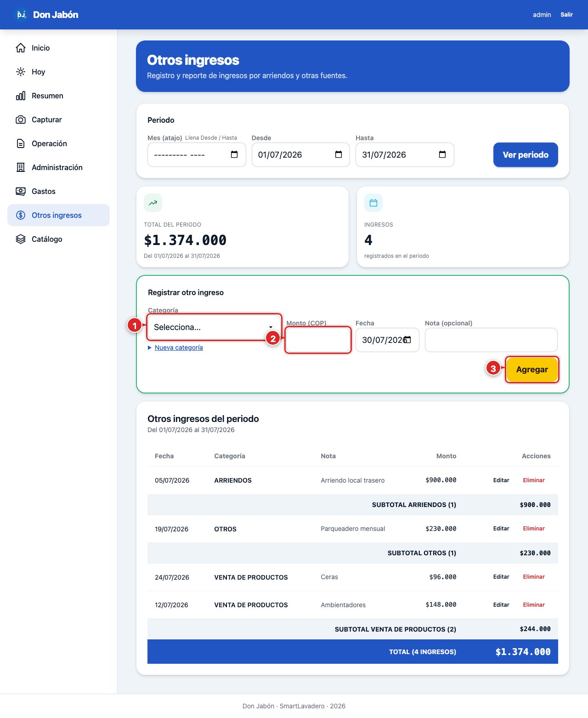Edit the Ceras income row

click(x=501, y=576)
